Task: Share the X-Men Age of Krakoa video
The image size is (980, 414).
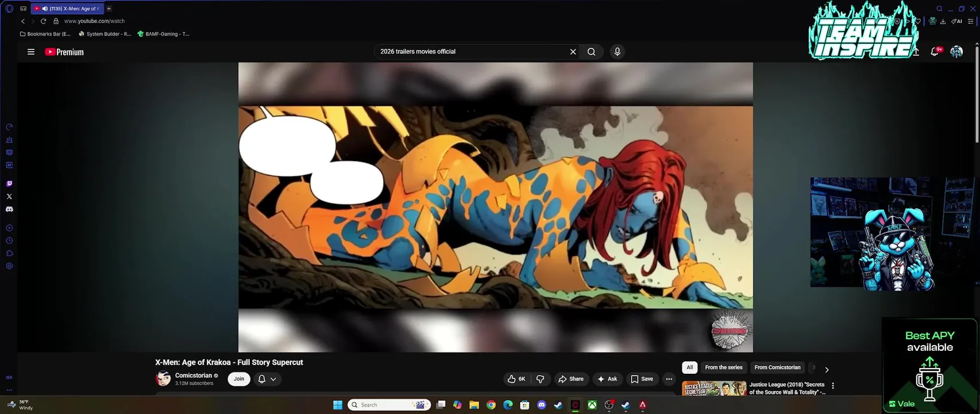Action: [x=570, y=379]
